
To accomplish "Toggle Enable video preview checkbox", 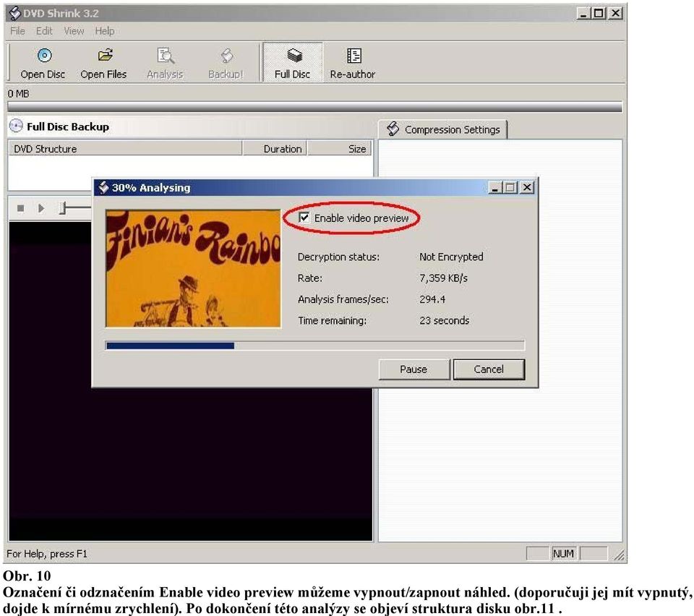I will pos(304,218).
